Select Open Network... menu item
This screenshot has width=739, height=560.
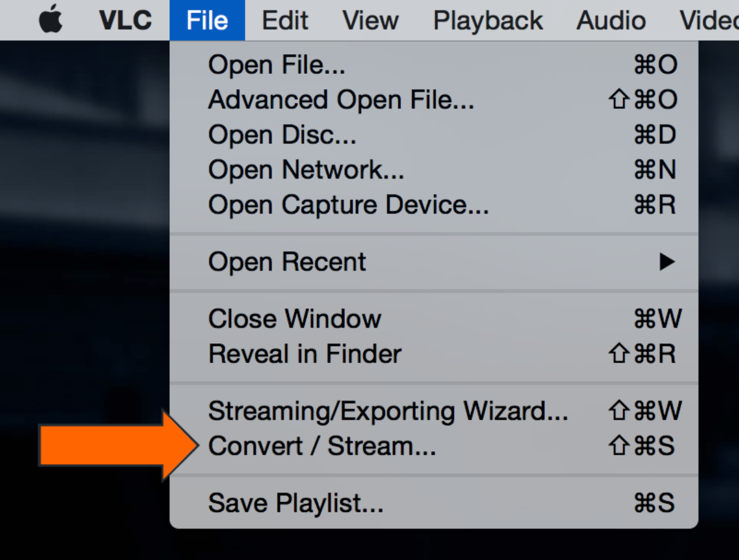tap(306, 170)
